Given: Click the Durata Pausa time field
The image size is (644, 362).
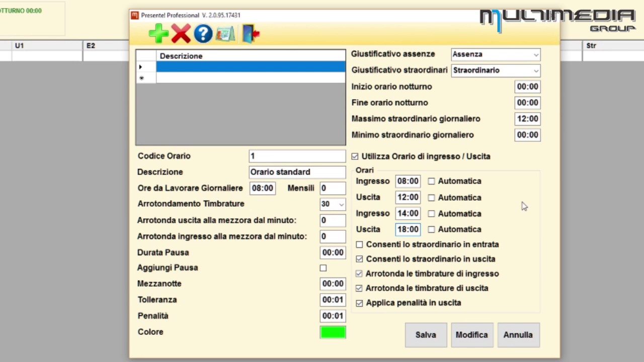Looking at the screenshot, I should [333, 252].
